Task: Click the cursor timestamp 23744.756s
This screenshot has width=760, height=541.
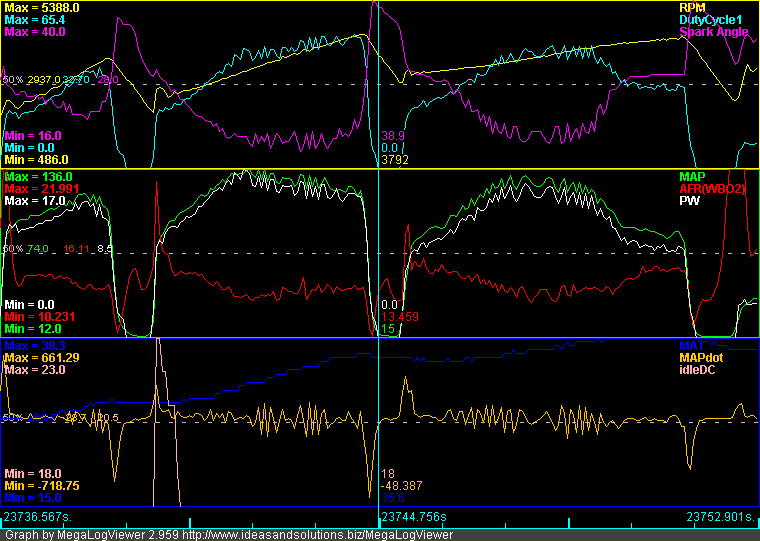Action: click(x=414, y=517)
